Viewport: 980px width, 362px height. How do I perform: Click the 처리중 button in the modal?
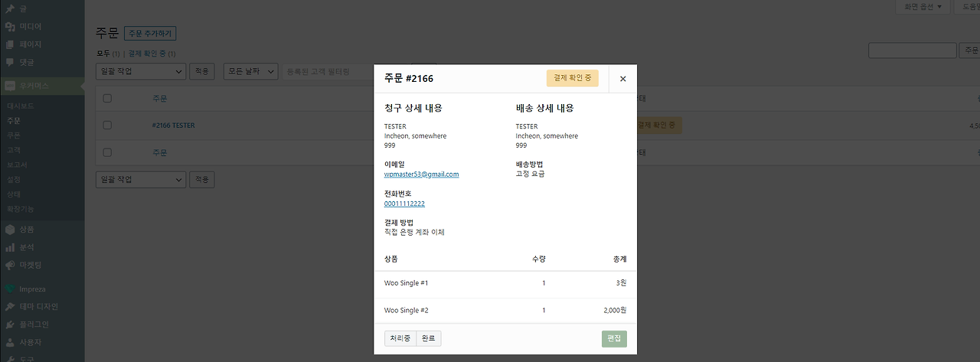point(400,338)
